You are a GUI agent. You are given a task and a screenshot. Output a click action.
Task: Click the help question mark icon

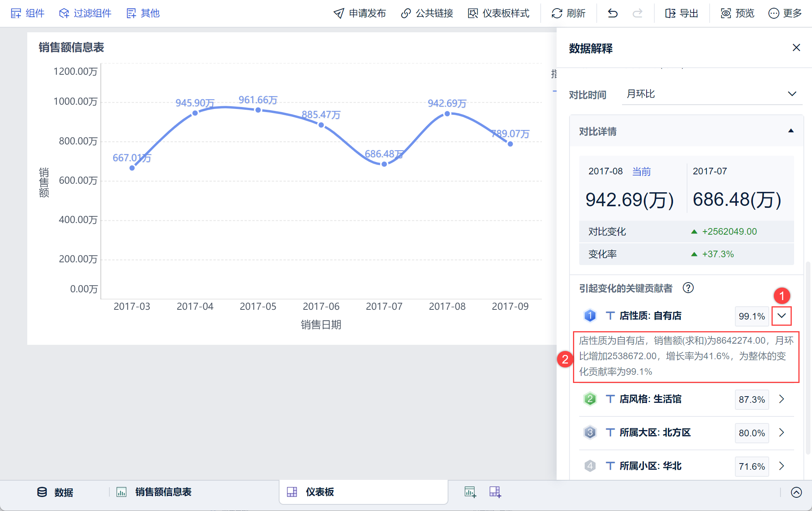pos(688,288)
